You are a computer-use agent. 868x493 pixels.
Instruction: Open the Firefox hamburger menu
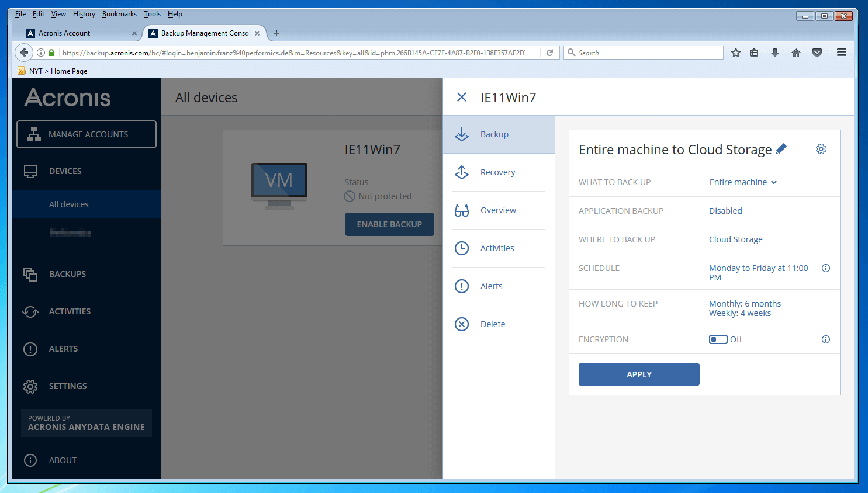coord(841,53)
